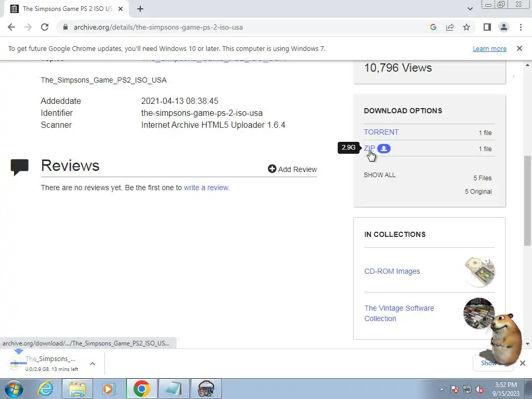Reload the page with the refresh icon
Screen dimensions: 532x399
coord(45,27)
